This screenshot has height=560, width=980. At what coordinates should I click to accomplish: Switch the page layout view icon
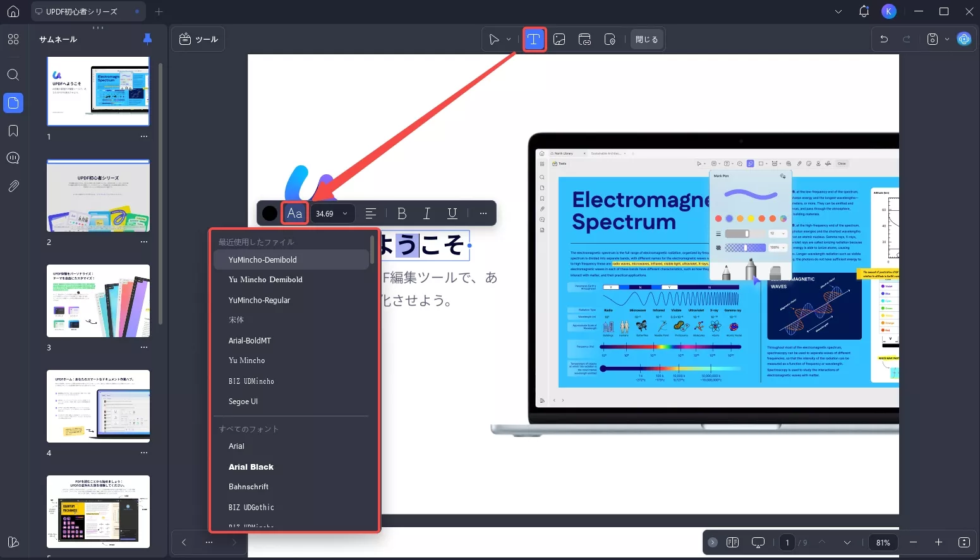coord(733,542)
